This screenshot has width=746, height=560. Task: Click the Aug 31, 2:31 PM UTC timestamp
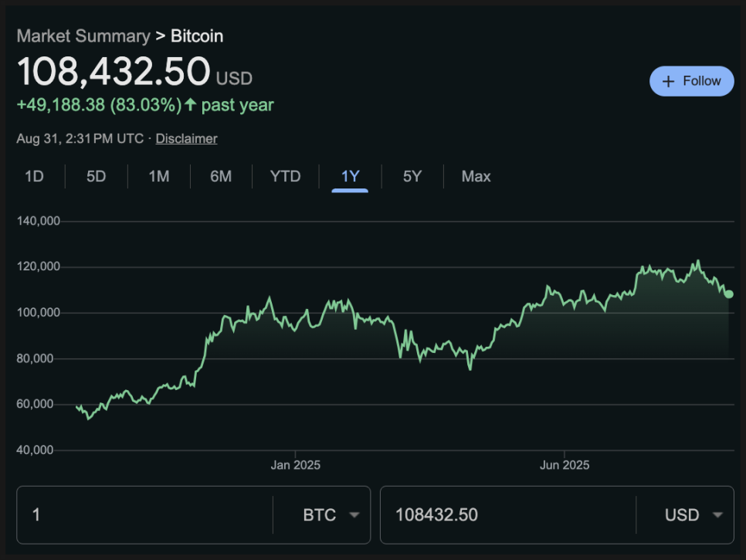click(80, 138)
